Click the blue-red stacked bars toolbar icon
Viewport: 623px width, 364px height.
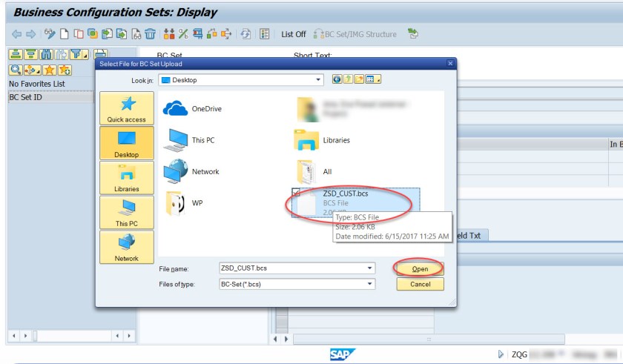(197, 34)
